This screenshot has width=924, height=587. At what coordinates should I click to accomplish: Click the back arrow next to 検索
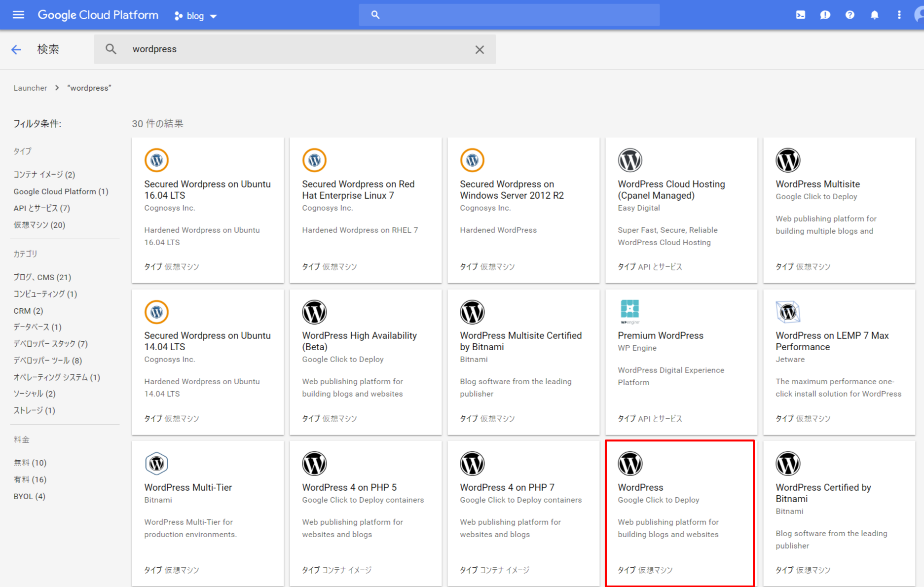(16, 49)
